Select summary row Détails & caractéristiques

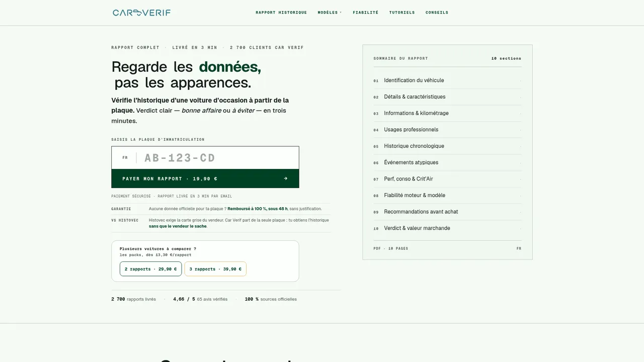447,97
